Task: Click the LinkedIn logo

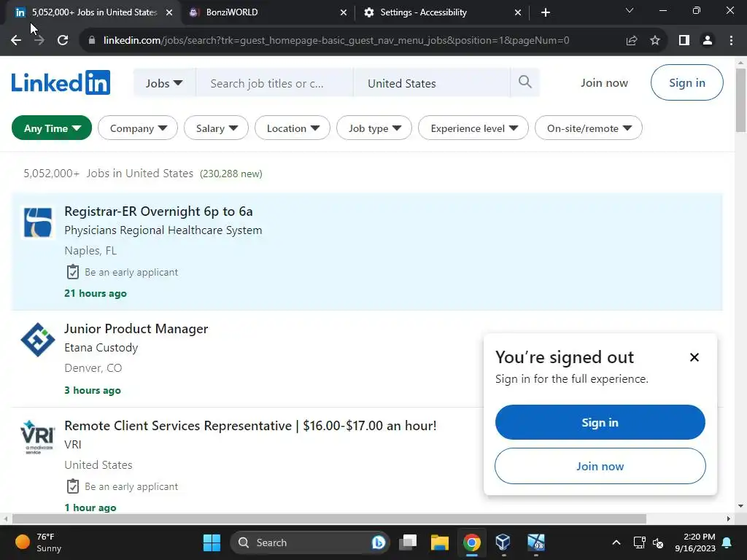Action: 61,82
